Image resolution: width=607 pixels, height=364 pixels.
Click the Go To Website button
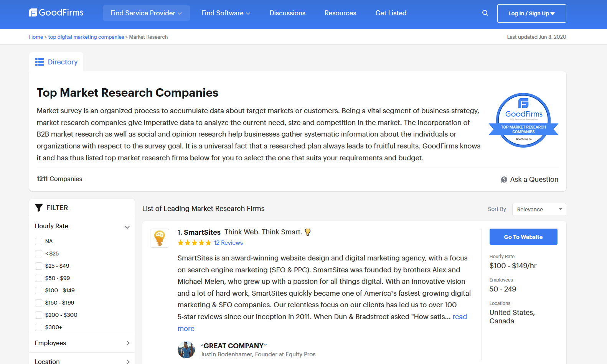pyautogui.click(x=523, y=237)
